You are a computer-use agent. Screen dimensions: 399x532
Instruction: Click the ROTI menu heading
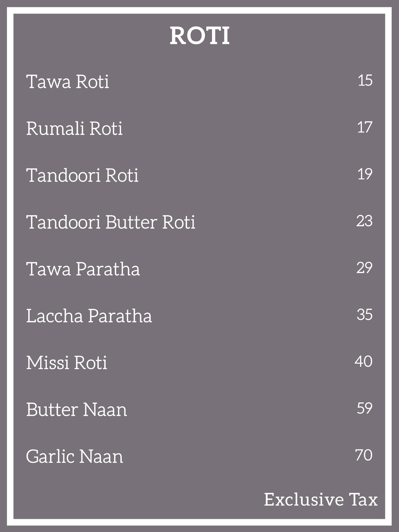pyautogui.click(x=200, y=35)
